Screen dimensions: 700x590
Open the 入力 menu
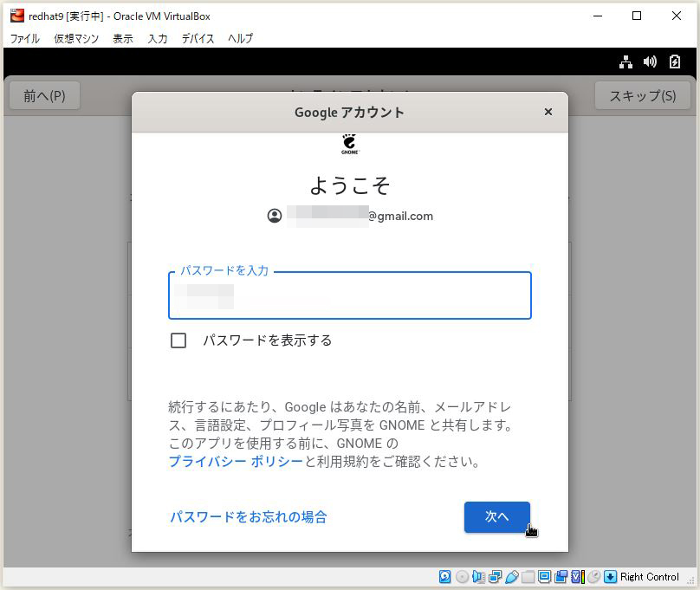[x=158, y=38]
